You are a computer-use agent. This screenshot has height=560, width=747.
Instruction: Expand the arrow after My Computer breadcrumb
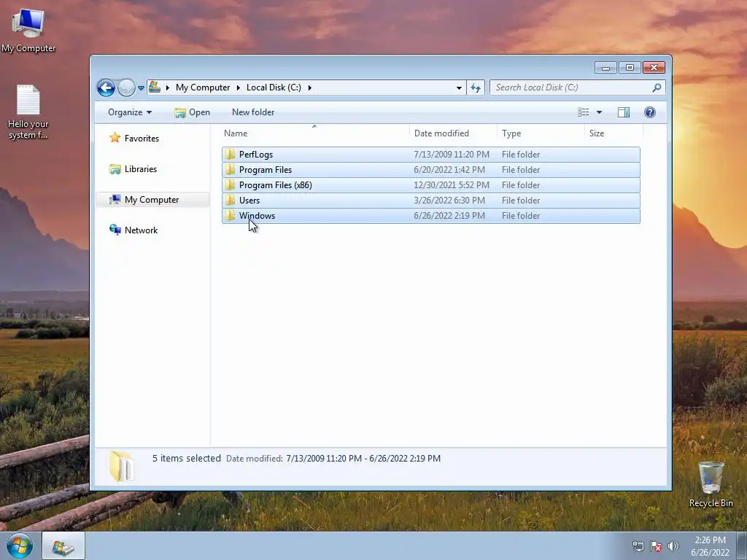click(239, 87)
